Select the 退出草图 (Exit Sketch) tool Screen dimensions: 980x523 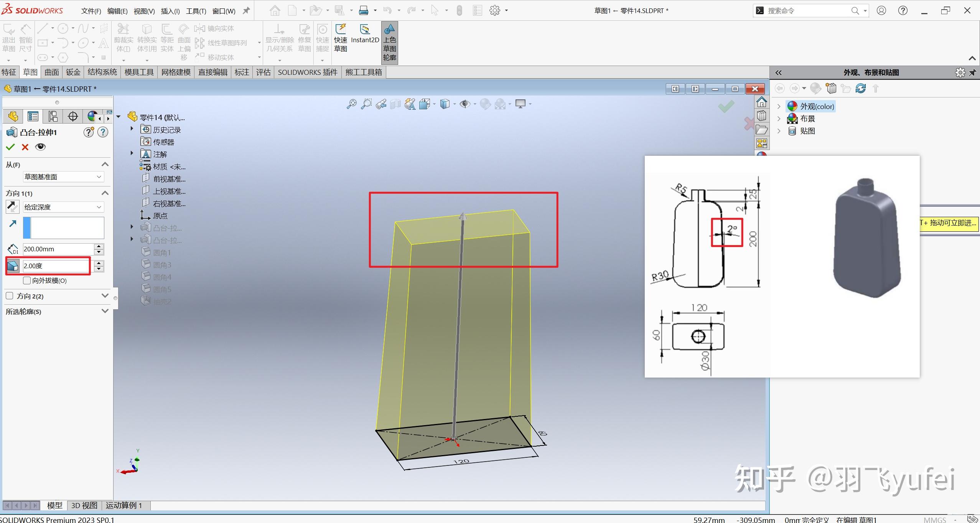pos(8,38)
